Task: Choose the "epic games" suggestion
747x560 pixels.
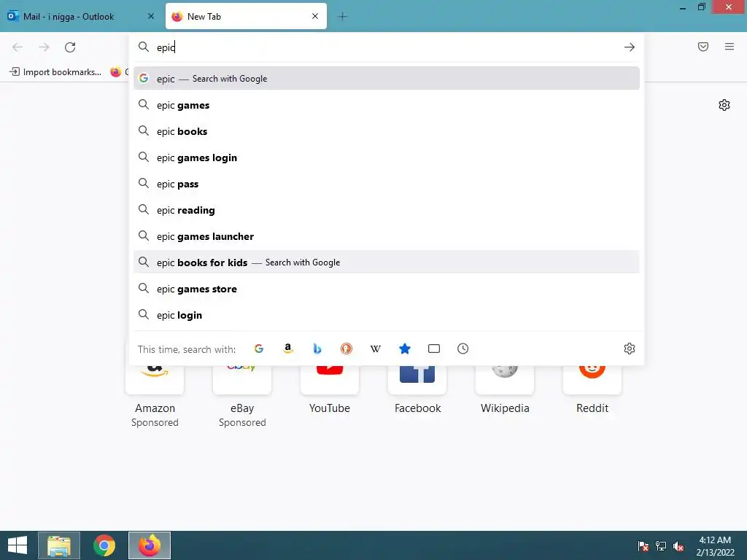Action: pos(387,105)
